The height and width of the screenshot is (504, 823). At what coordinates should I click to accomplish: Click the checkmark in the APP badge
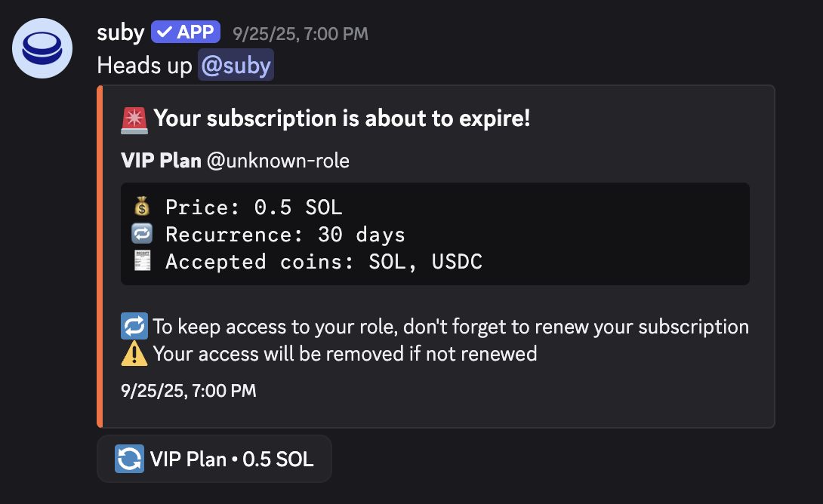(x=164, y=32)
